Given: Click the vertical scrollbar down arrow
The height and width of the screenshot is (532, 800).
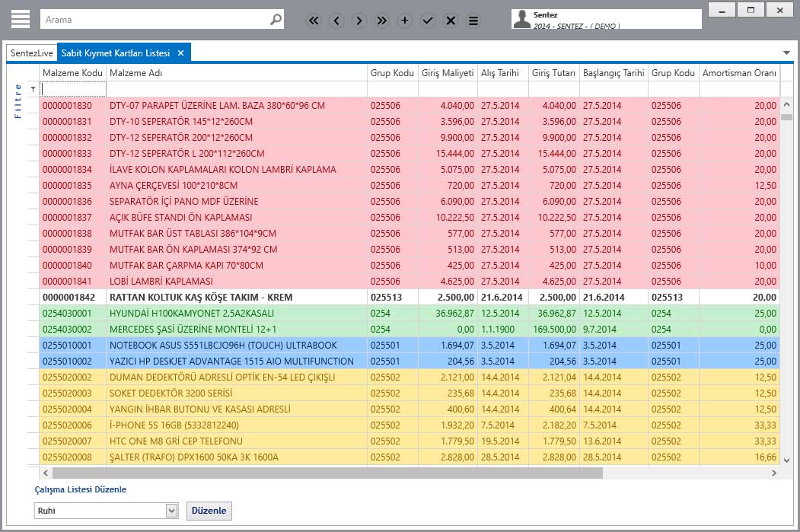Looking at the screenshot, I should click(787, 460).
